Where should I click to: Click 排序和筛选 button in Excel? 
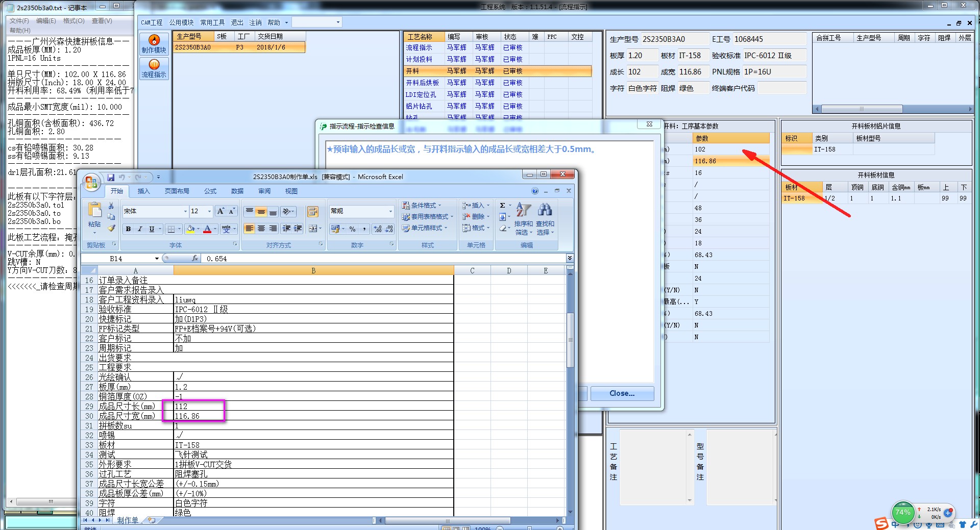pyautogui.click(x=523, y=219)
